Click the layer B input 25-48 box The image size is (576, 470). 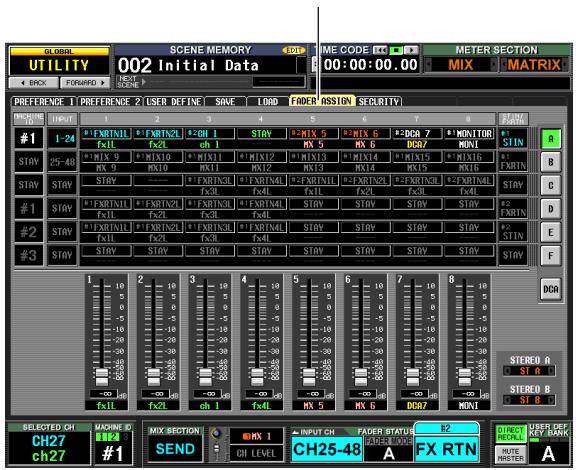pos(62,162)
